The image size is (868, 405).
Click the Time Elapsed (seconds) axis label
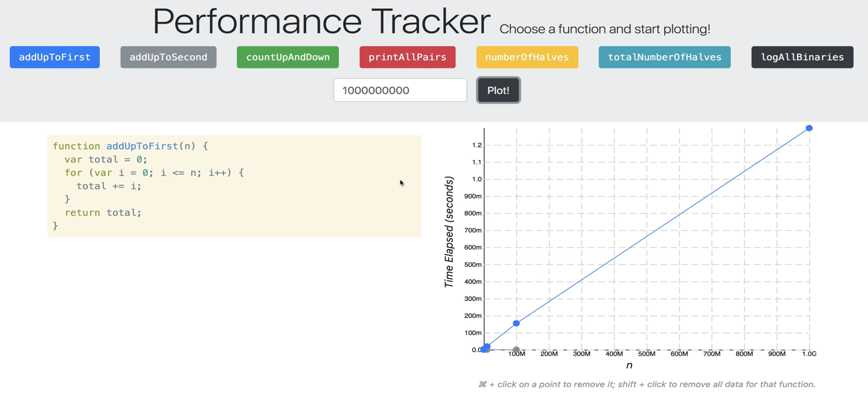[449, 232]
